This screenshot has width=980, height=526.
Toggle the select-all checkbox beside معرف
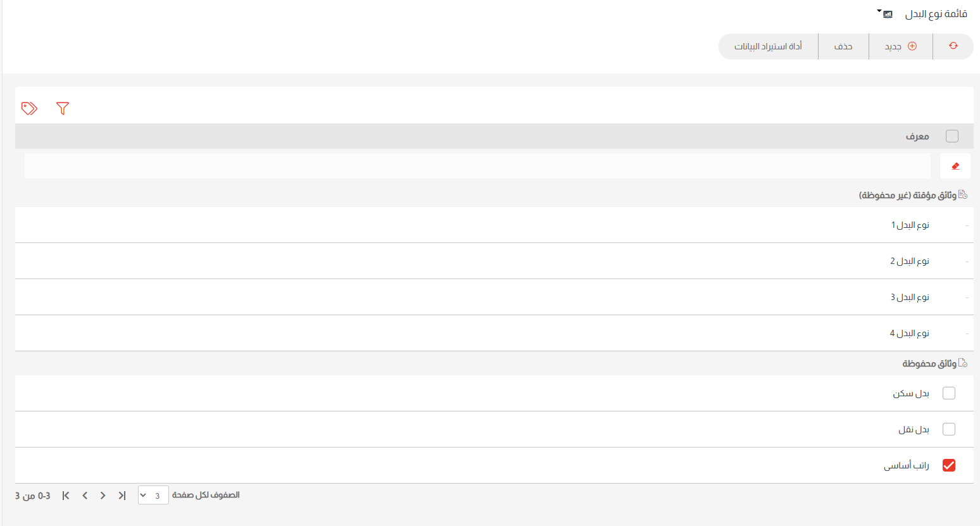click(952, 136)
